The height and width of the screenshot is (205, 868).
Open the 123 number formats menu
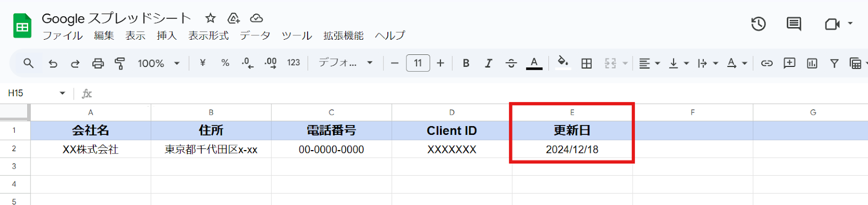(x=293, y=63)
